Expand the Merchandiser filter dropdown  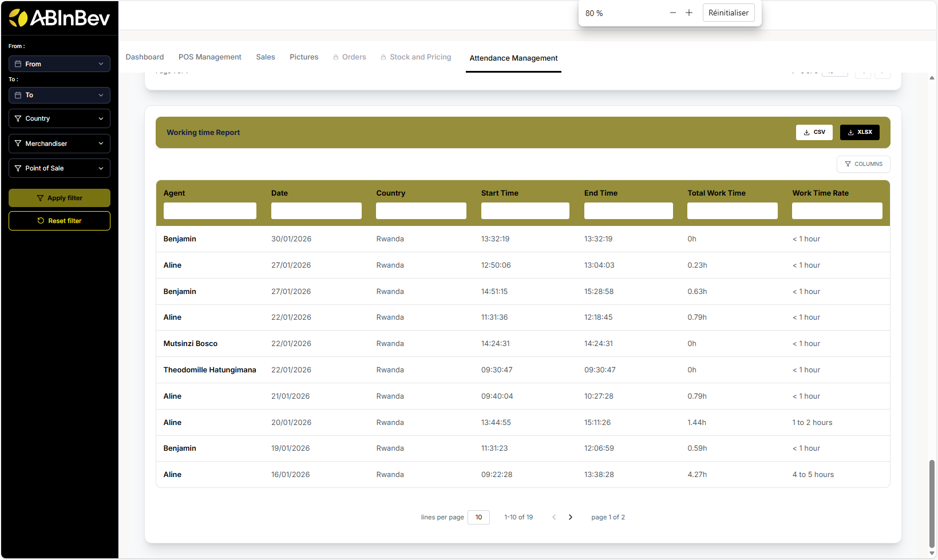pos(60,144)
